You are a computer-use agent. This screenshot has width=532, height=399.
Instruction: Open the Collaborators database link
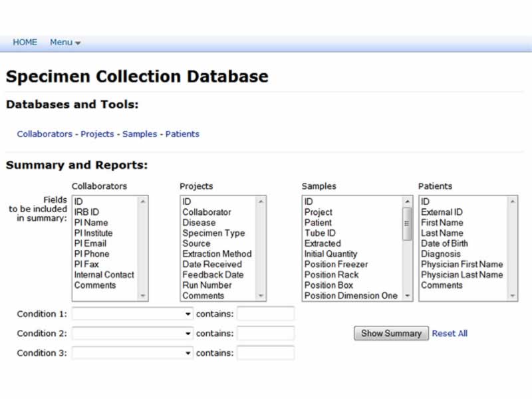pos(45,134)
